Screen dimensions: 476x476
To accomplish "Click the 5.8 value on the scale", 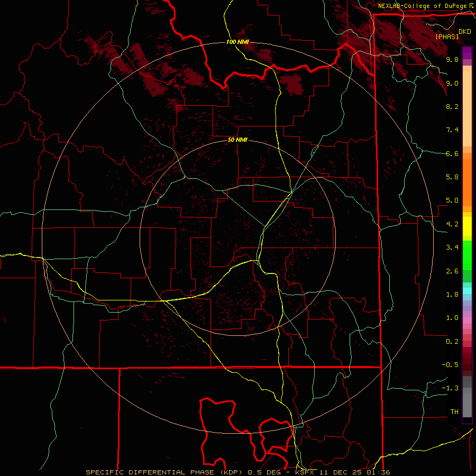I will (x=452, y=177).
